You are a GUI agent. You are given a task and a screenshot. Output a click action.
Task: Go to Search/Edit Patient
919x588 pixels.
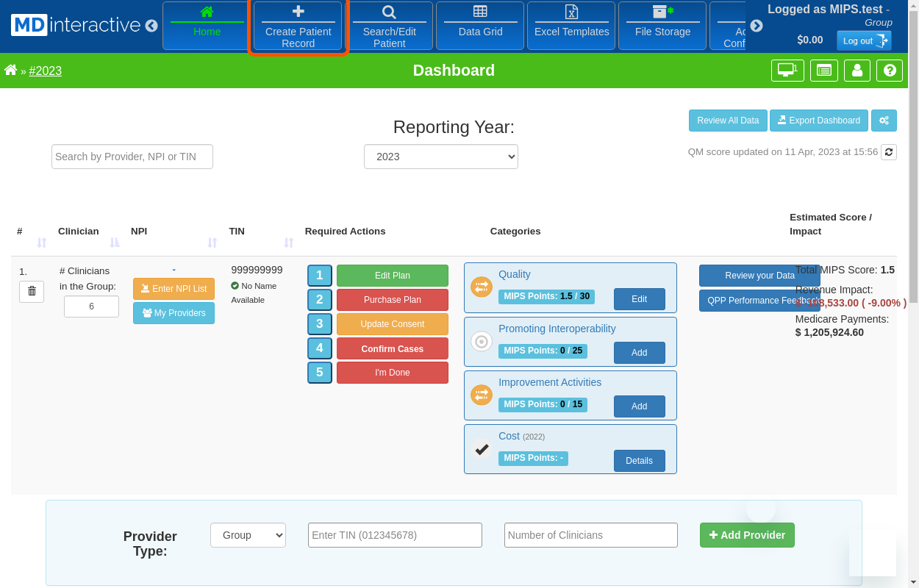[x=389, y=25]
